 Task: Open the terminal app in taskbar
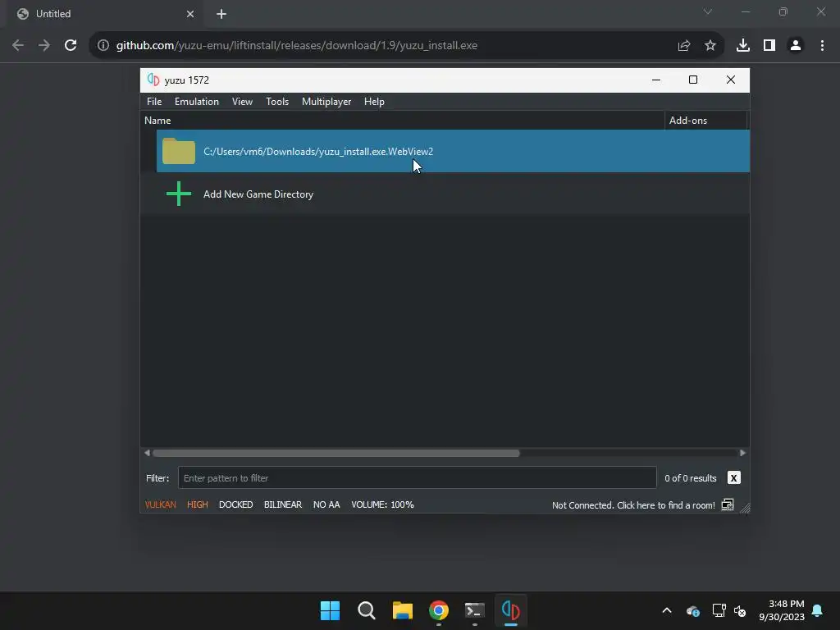pyautogui.click(x=475, y=610)
